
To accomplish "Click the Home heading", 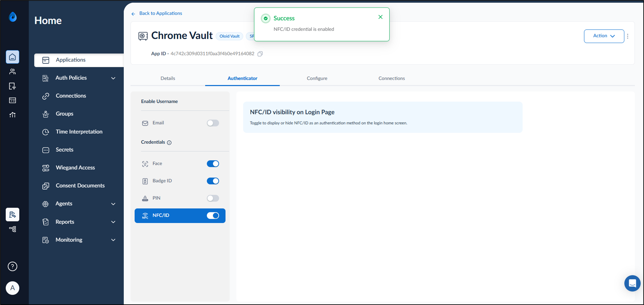I will pyautogui.click(x=48, y=21).
